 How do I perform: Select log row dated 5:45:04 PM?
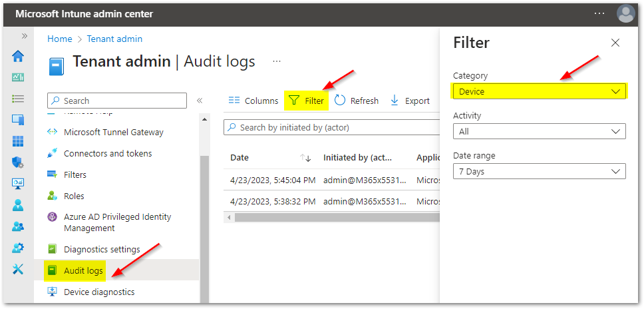[331, 180]
